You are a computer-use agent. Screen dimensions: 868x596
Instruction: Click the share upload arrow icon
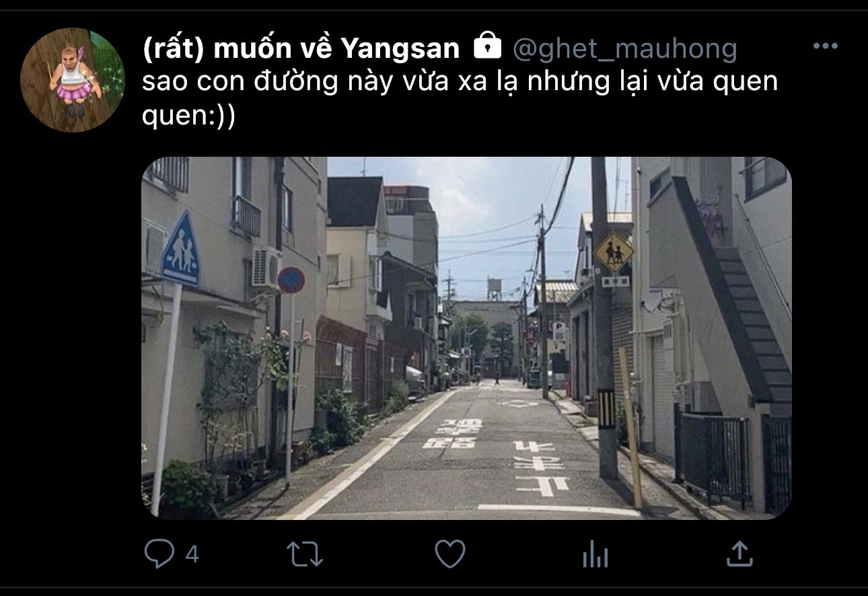tap(739, 554)
